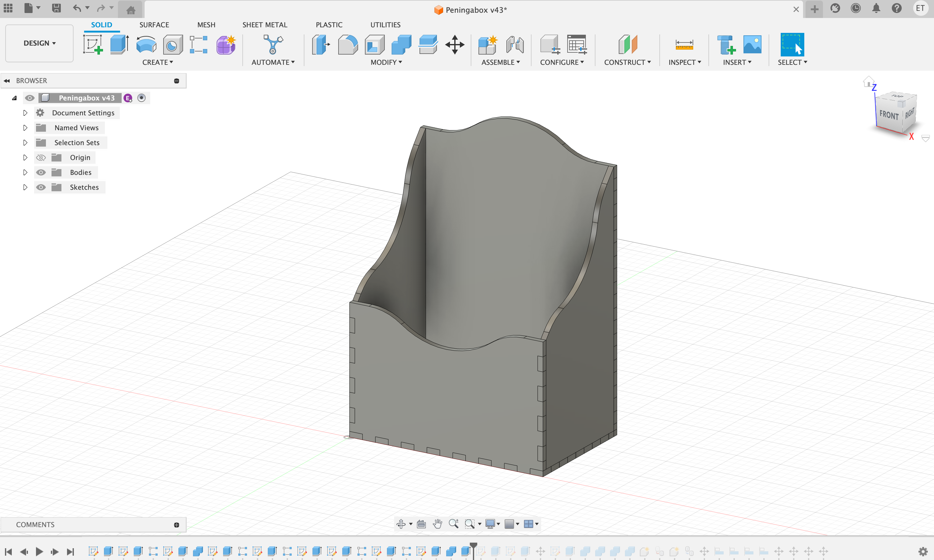Select the Hole tool
Image resolution: width=934 pixels, height=560 pixels.
click(x=173, y=45)
